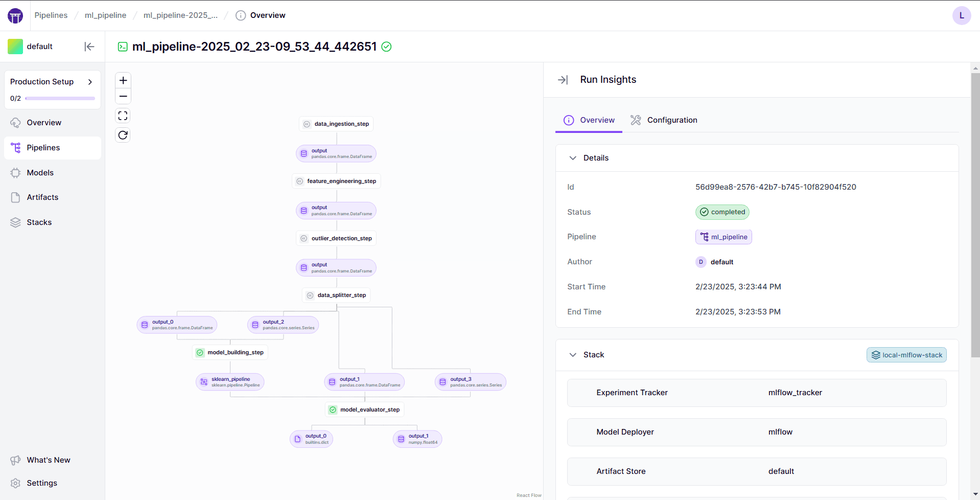Close the Run Insights panel
Image resolution: width=980 pixels, height=500 pixels.
click(x=563, y=80)
